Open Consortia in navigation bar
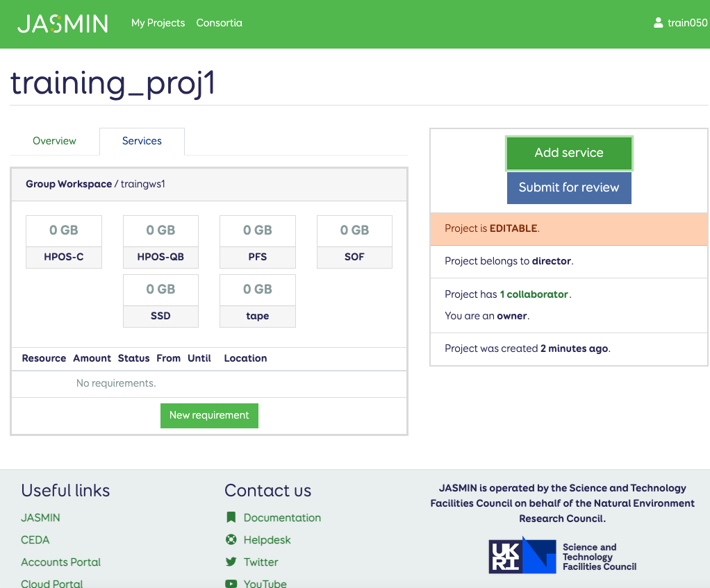This screenshot has width=710, height=588. click(219, 23)
